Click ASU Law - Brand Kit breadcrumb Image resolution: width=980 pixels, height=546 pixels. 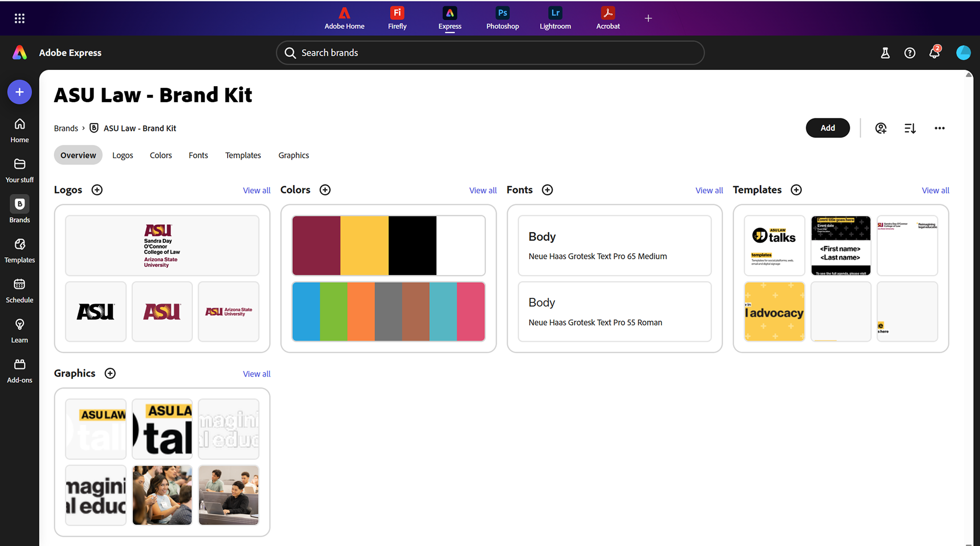[139, 128]
